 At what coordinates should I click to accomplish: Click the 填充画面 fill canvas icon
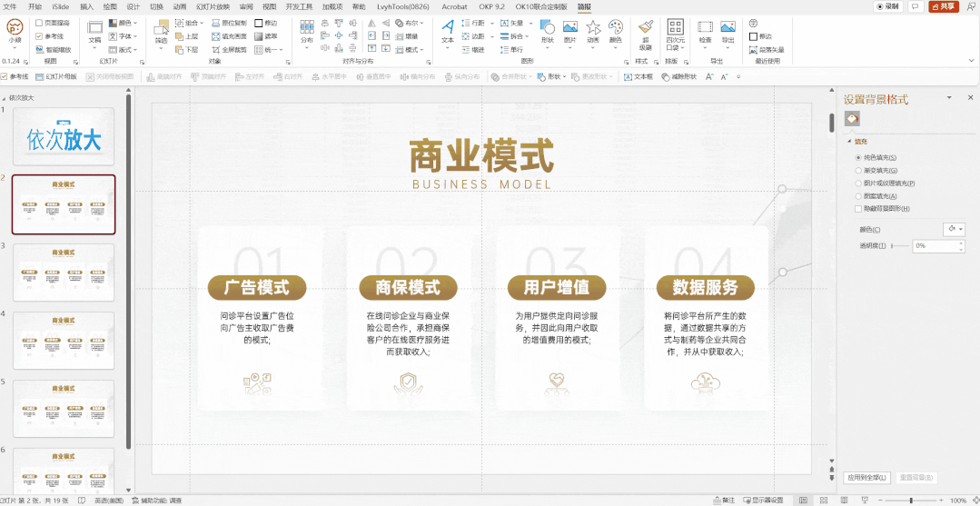pyautogui.click(x=215, y=36)
